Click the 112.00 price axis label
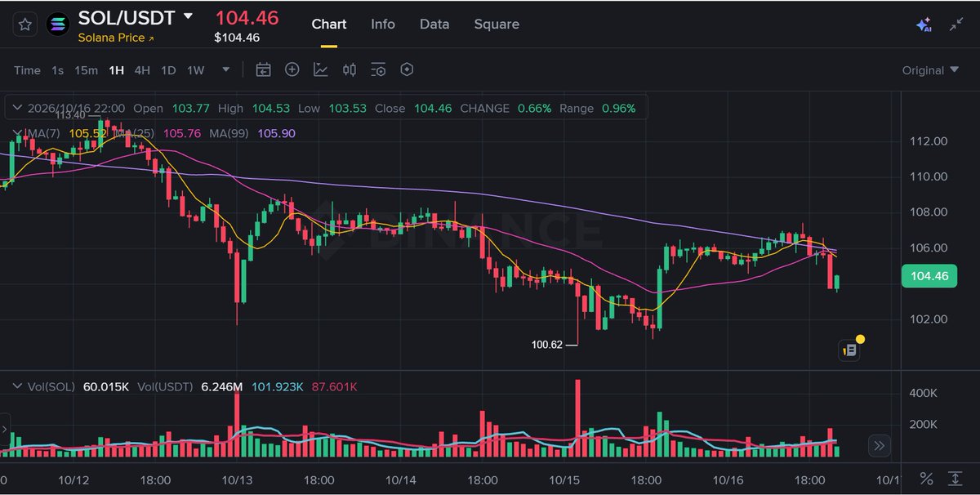Image resolution: width=980 pixels, height=495 pixels. pyautogui.click(x=929, y=141)
